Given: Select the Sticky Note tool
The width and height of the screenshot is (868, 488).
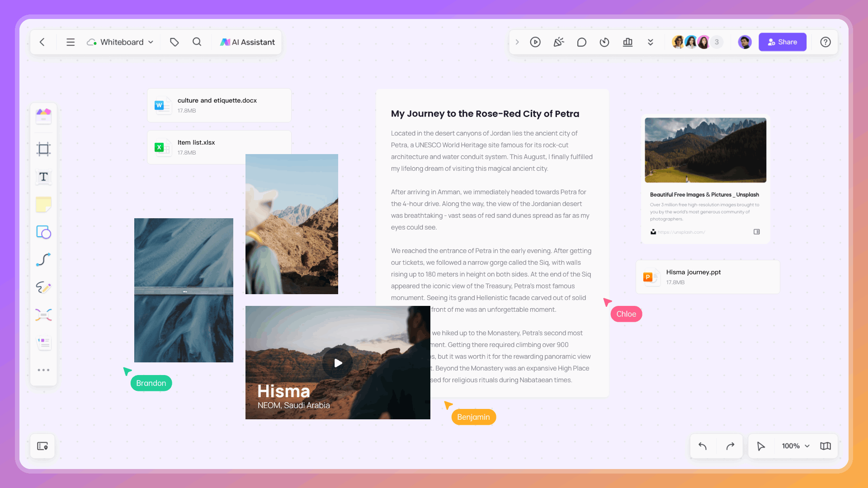Looking at the screenshot, I should tap(43, 204).
